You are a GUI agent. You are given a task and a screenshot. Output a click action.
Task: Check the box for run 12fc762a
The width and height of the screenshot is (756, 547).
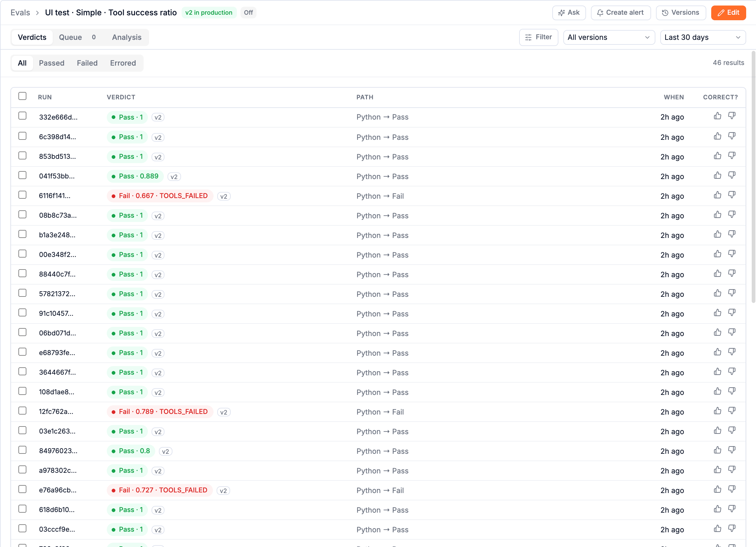tap(22, 411)
